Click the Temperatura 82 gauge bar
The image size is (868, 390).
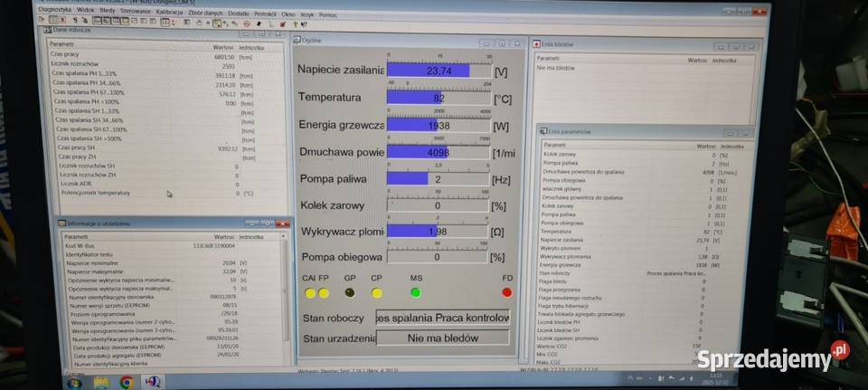coord(439,98)
